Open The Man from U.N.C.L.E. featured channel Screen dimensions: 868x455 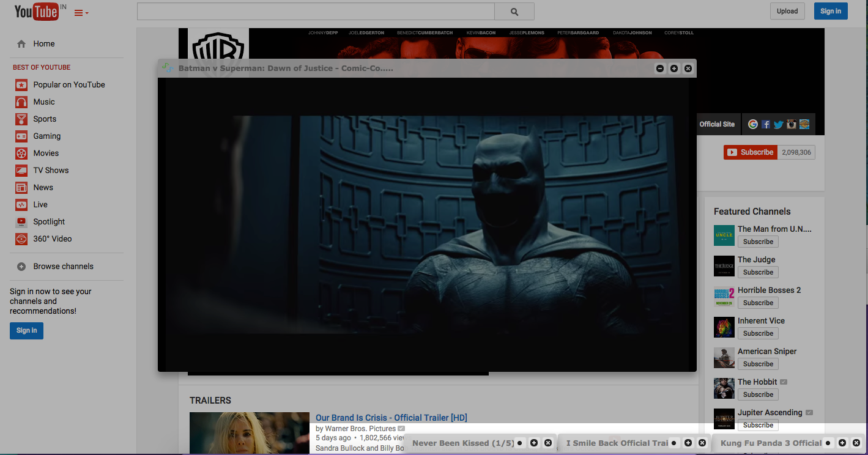tap(774, 229)
